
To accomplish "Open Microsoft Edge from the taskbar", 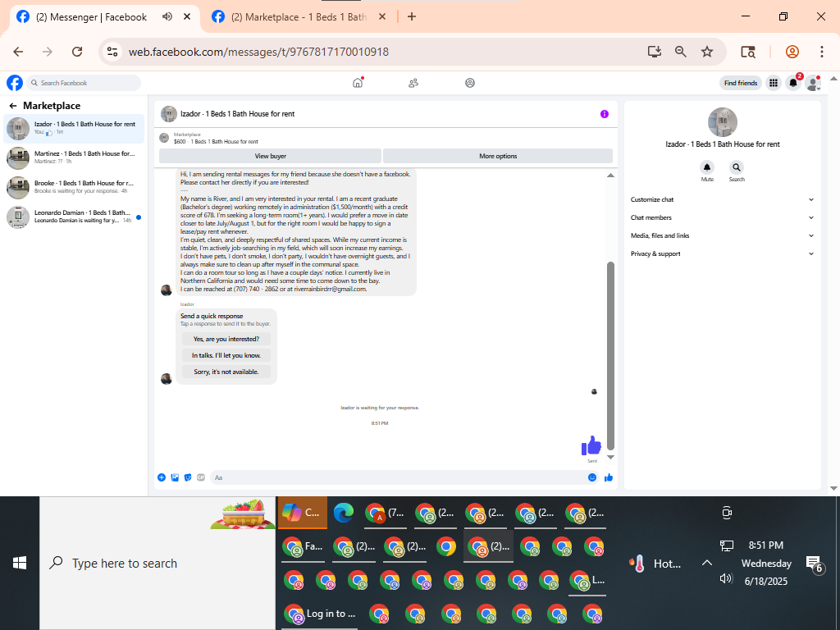I will click(x=344, y=514).
